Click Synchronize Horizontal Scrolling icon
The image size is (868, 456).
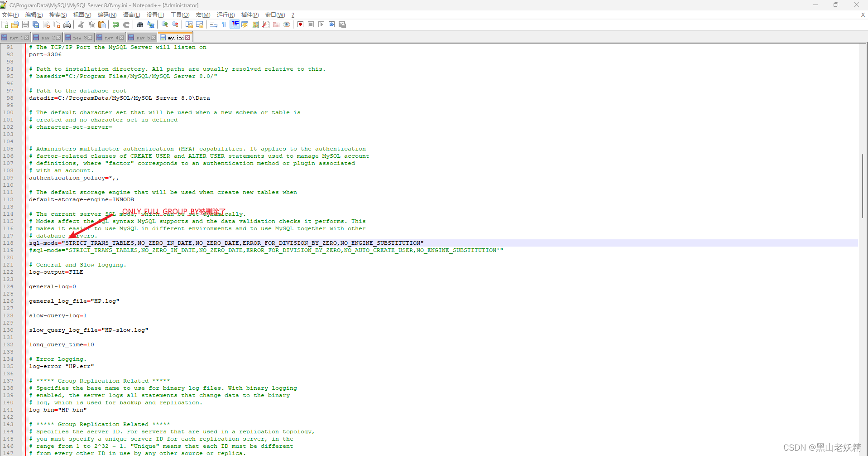pos(200,24)
